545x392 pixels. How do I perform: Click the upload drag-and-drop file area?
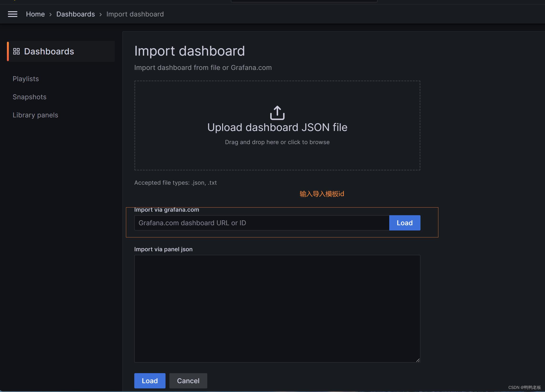coord(277,125)
